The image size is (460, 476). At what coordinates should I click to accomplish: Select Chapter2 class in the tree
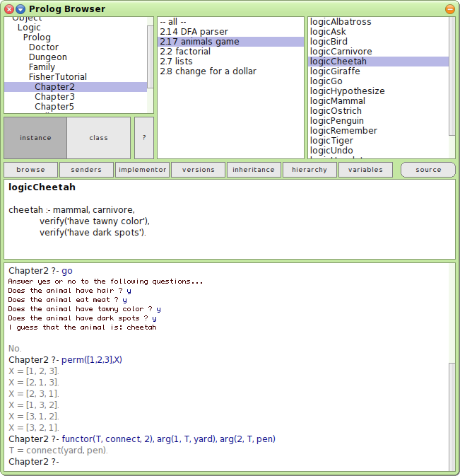(76, 87)
